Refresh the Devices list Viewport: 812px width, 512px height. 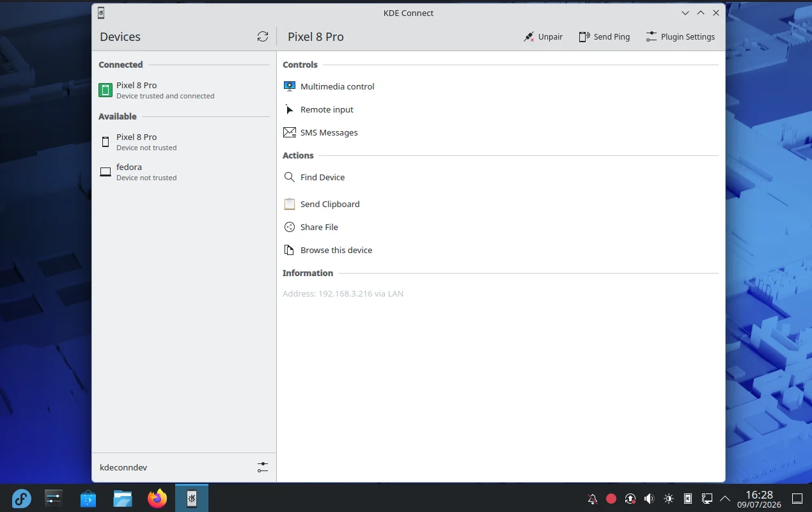(x=263, y=37)
